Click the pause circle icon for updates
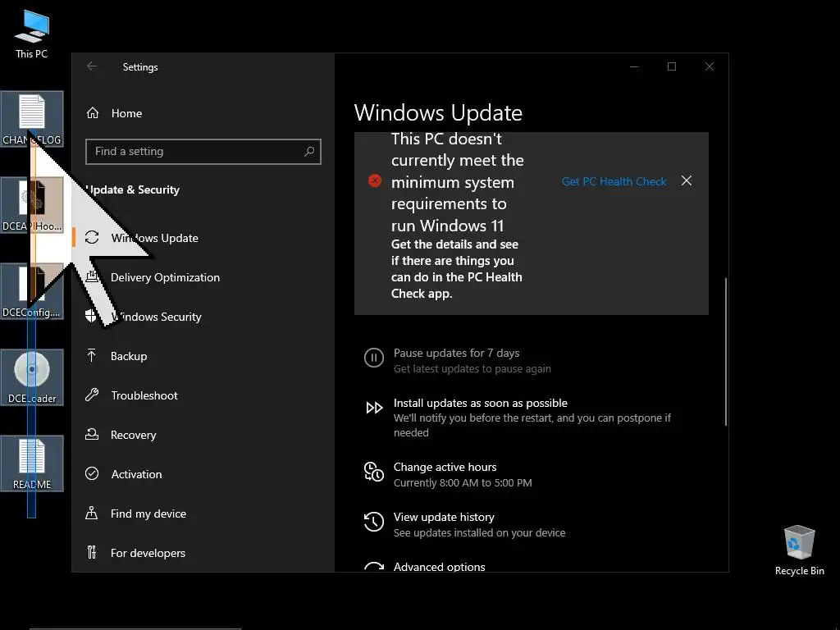Image resolution: width=840 pixels, height=630 pixels. tap(374, 358)
